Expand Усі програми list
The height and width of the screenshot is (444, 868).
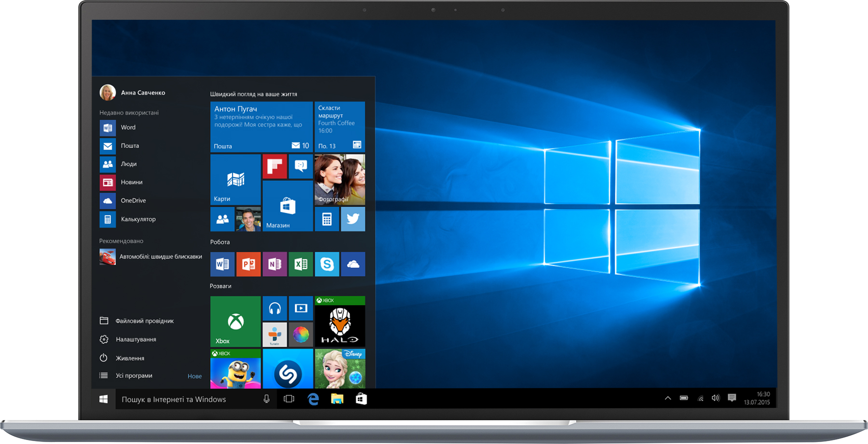click(x=134, y=376)
